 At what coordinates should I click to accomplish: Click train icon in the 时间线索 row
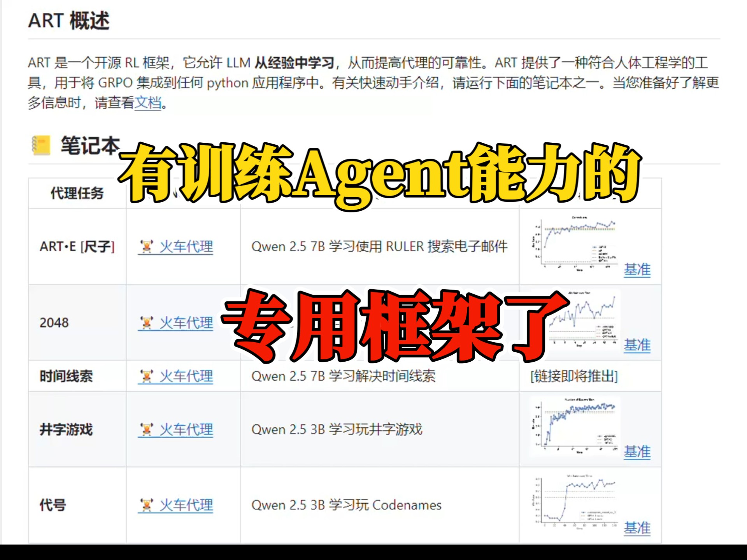click(x=147, y=376)
